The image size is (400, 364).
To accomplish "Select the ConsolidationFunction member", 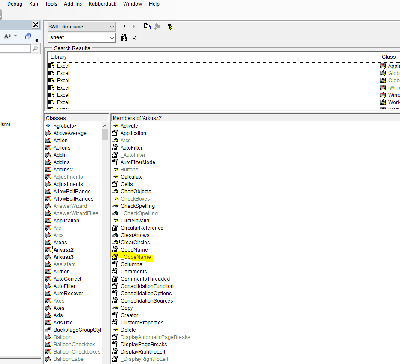I will (x=147, y=286).
